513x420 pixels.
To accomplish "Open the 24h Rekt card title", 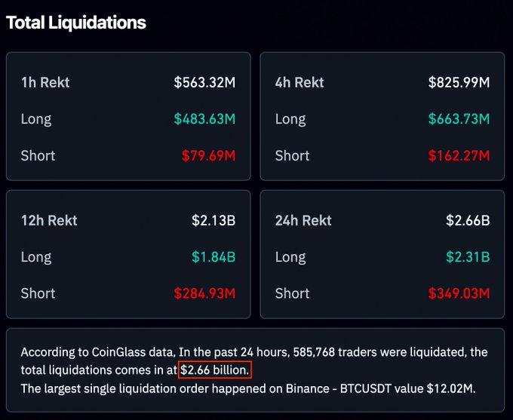I will click(303, 220).
